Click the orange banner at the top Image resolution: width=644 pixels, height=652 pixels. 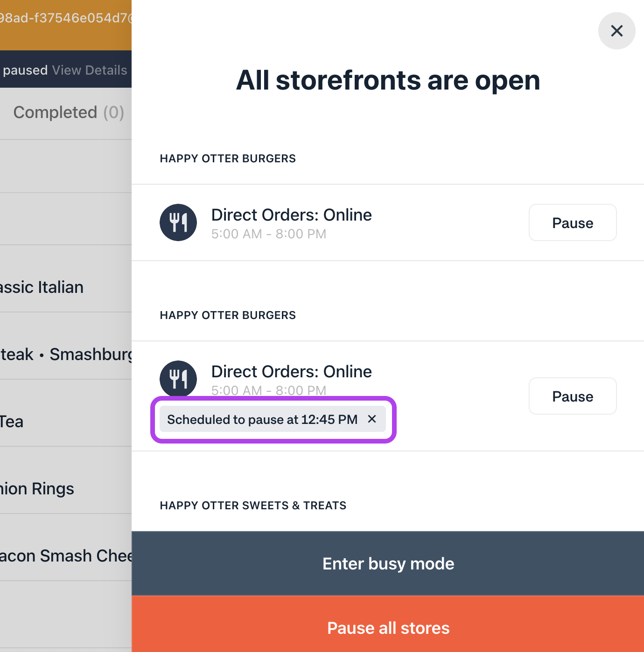click(x=65, y=24)
